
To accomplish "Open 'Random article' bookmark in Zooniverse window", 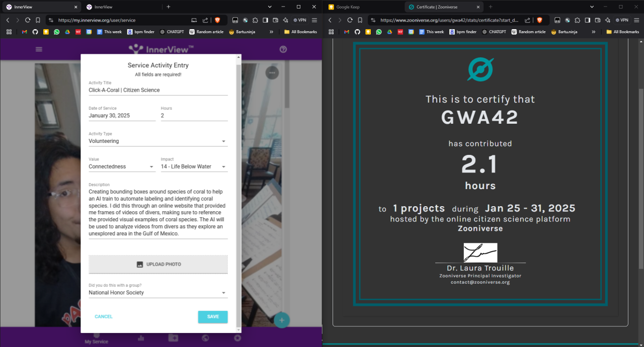I will tap(528, 32).
